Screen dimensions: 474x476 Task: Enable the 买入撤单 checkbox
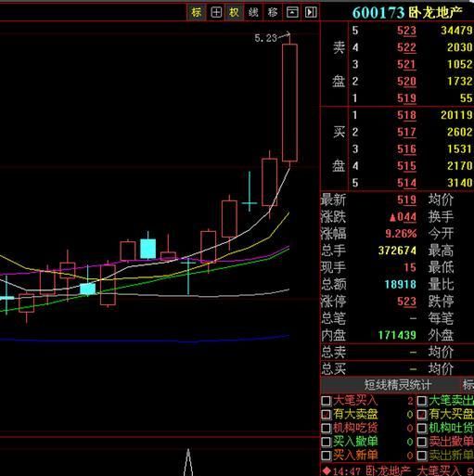[326, 442]
